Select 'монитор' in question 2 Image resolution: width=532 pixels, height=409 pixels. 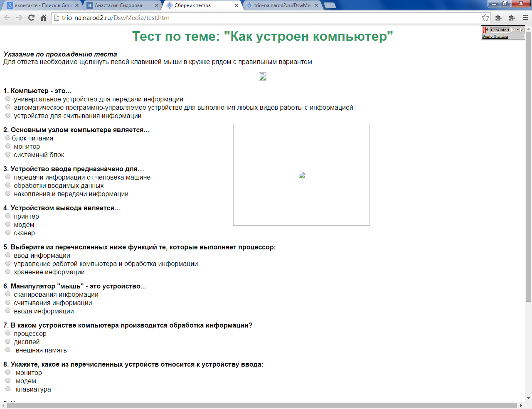tap(8, 146)
